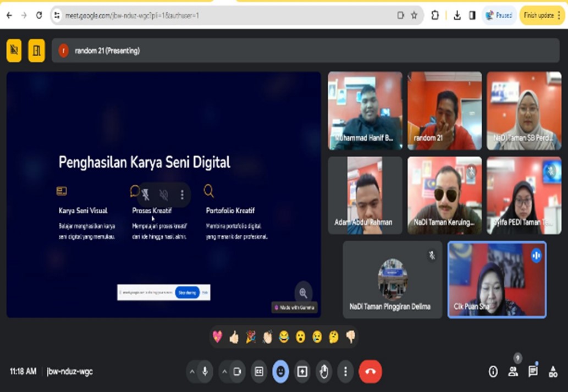Click the Finish update Chrome menu
This screenshot has height=392, width=568.
(541, 15)
